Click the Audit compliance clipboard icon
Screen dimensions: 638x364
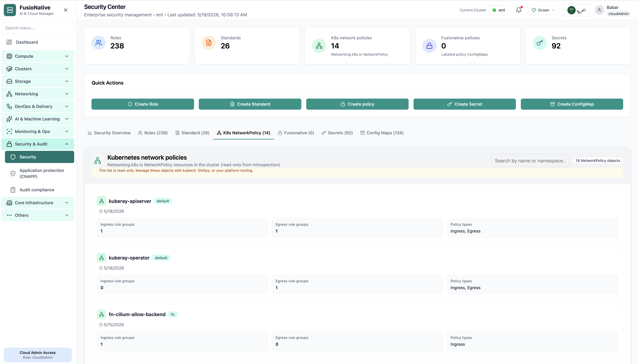13,190
